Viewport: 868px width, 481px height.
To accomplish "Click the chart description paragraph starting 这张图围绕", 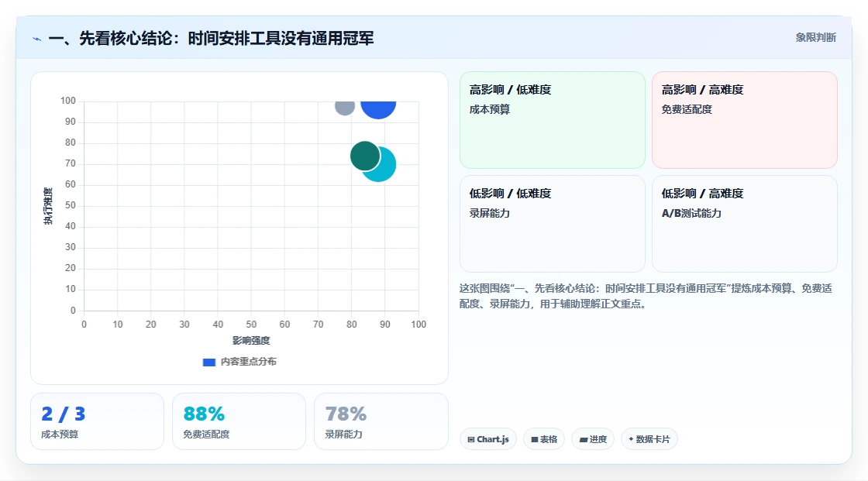I will (646, 296).
